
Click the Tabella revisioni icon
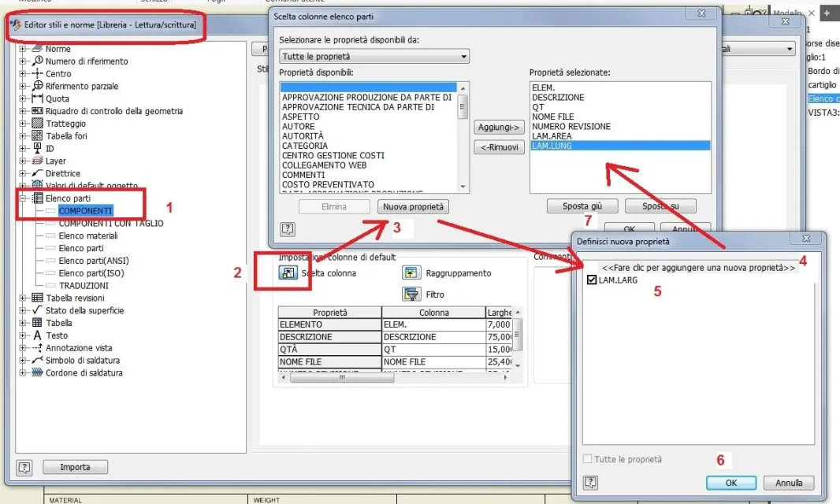click(38, 298)
